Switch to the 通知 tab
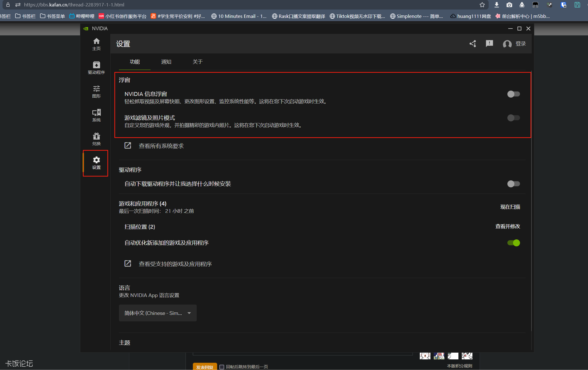The image size is (588, 370). point(166,62)
